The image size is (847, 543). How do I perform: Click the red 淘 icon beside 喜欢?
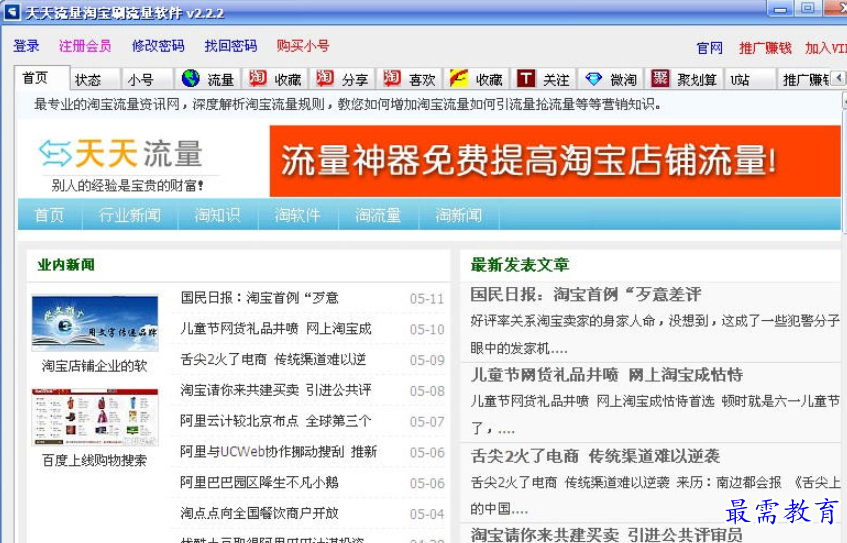tap(392, 78)
